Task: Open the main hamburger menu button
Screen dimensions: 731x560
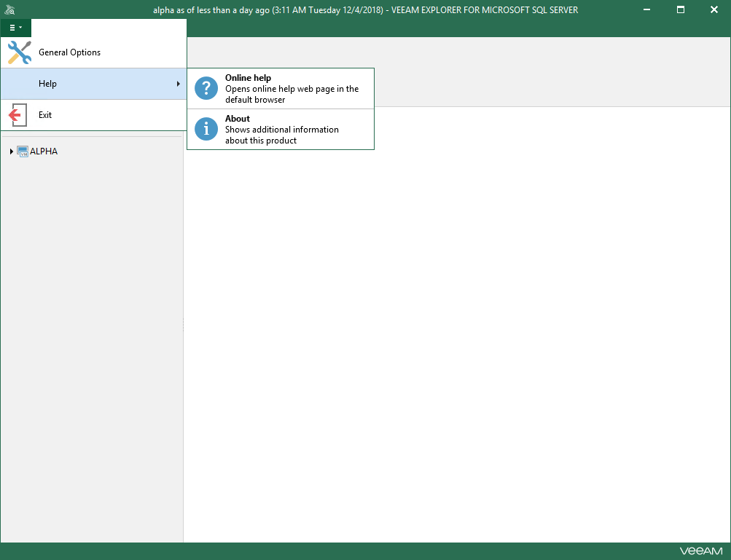Action: (x=16, y=28)
